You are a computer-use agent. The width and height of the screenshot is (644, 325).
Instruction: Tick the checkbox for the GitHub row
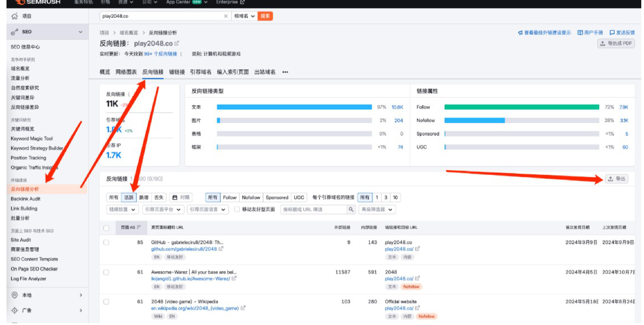[x=106, y=242]
